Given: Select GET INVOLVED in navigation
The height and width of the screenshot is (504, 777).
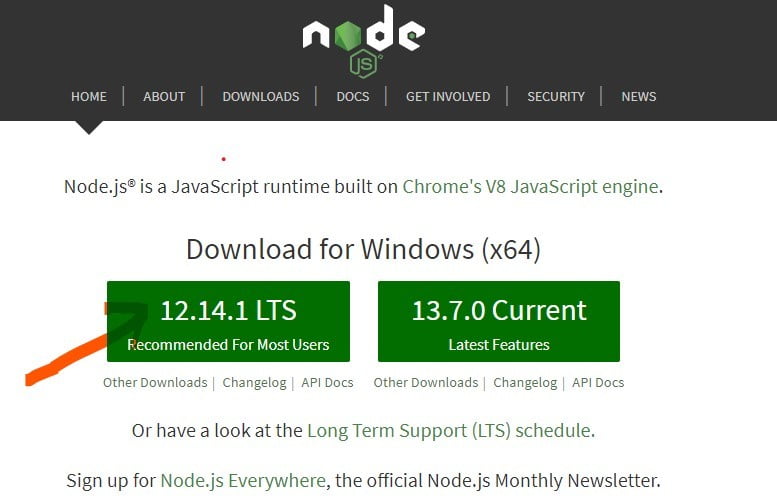Looking at the screenshot, I should click(x=448, y=96).
